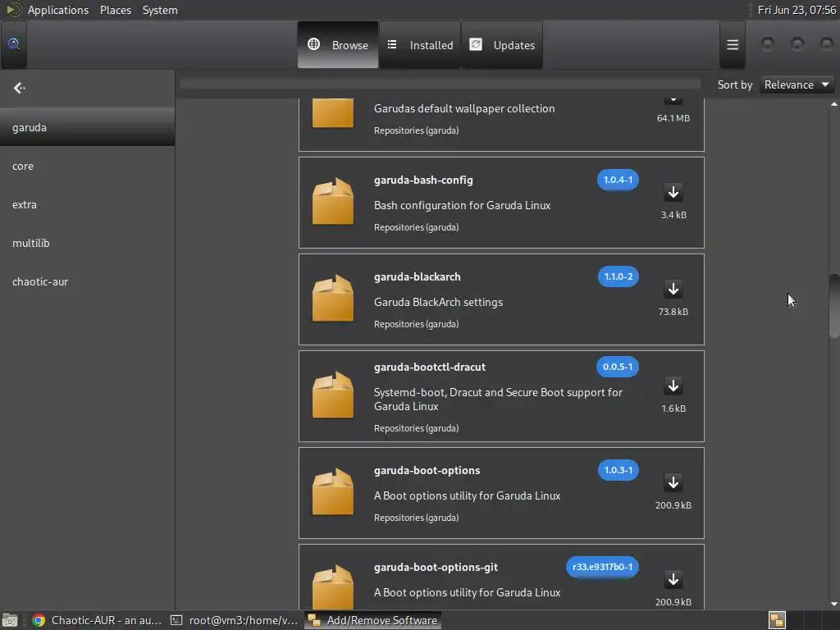Click the 64.1 MB size label

[673, 118]
